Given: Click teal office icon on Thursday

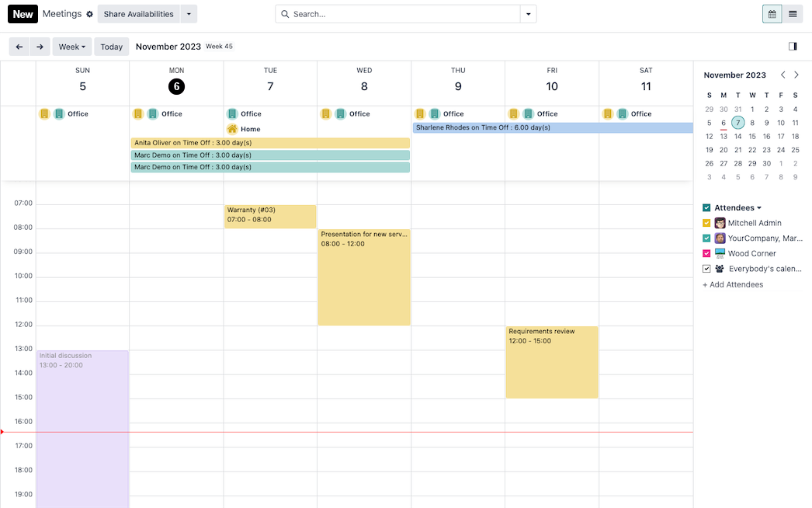Looking at the screenshot, I should (x=435, y=113).
